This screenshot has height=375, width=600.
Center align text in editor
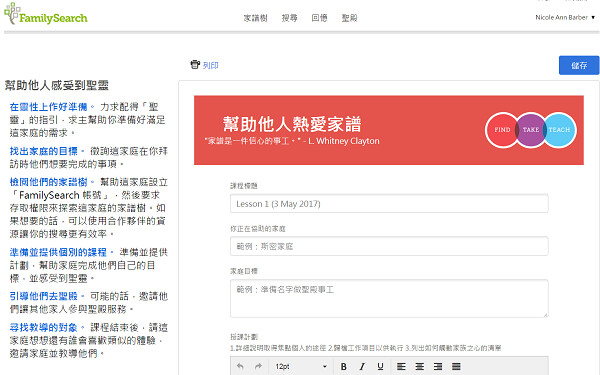click(420, 366)
